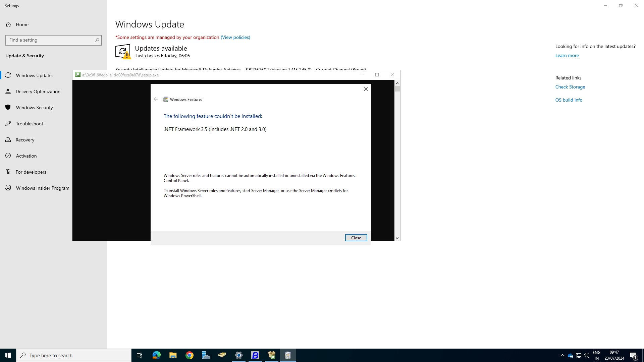Viewport: 644px width, 362px height.
Task: Open Check Storage link
Action: pyautogui.click(x=570, y=87)
